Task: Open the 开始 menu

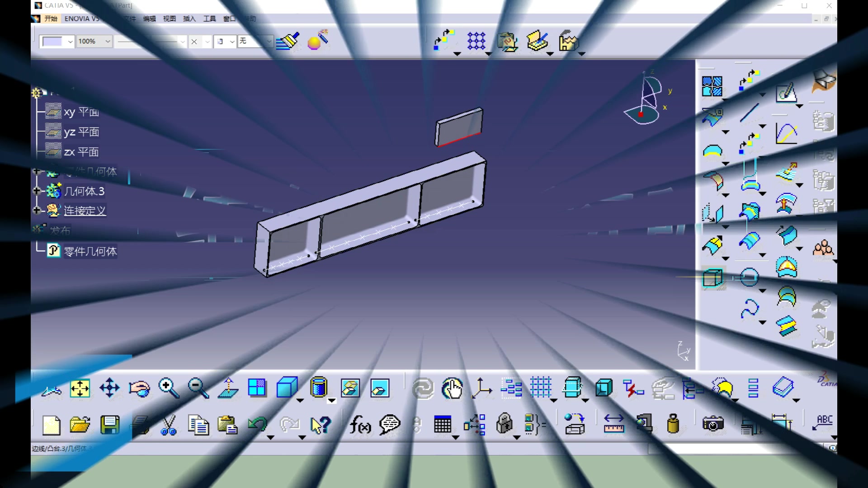Action: (51, 19)
